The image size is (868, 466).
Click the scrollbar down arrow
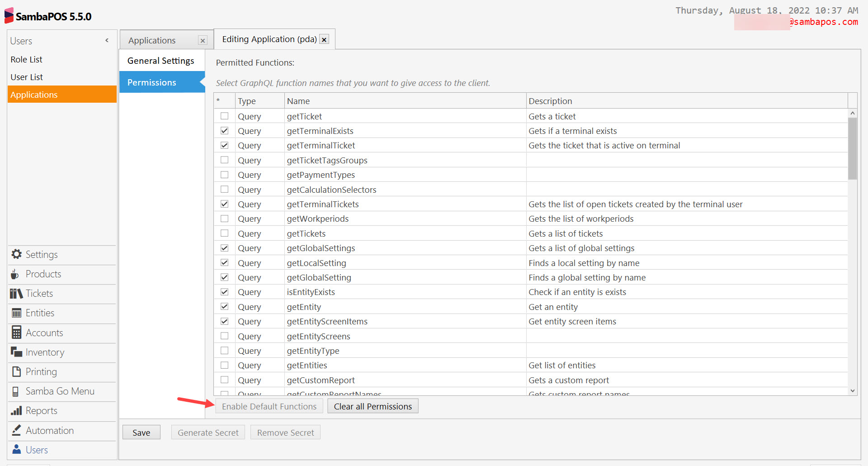(x=853, y=390)
